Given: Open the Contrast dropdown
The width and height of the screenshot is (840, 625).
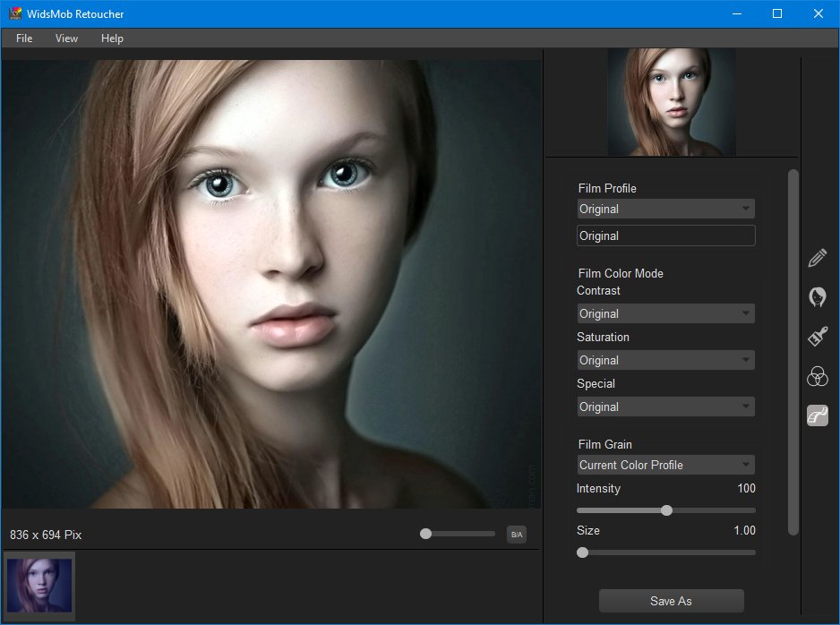Looking at the screenshot, I should (666, 313).
